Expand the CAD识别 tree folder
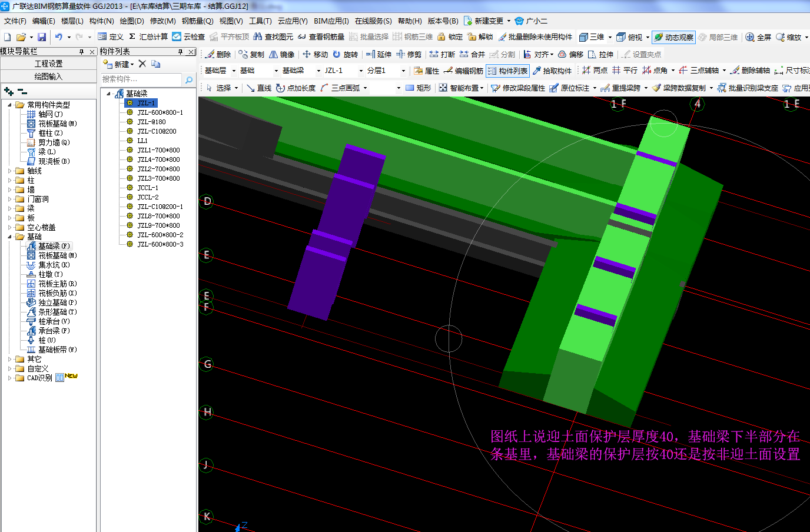The width and height of the screenshot is (810, 532). (x=10, y=378)
